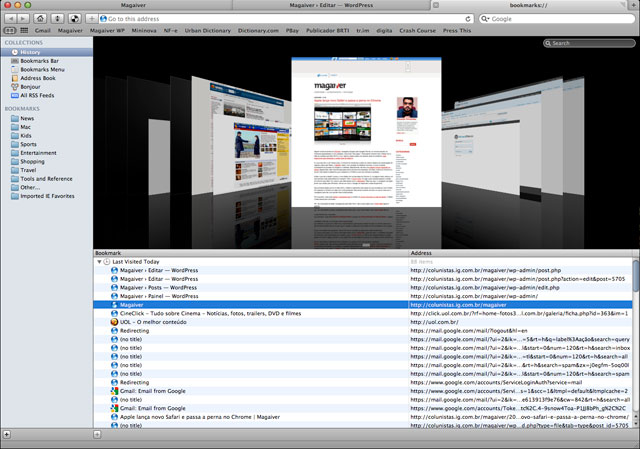Click the Back navigation arrow

point(11,19)
